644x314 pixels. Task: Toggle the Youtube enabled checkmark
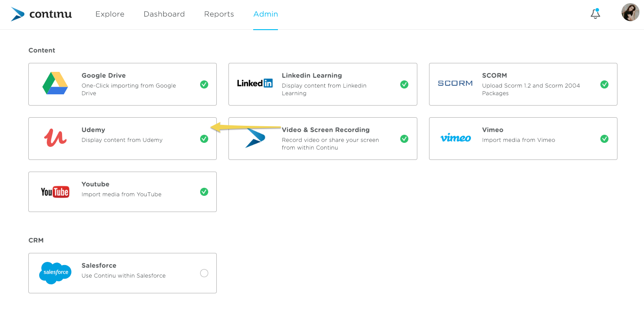[x=204, y=192]
